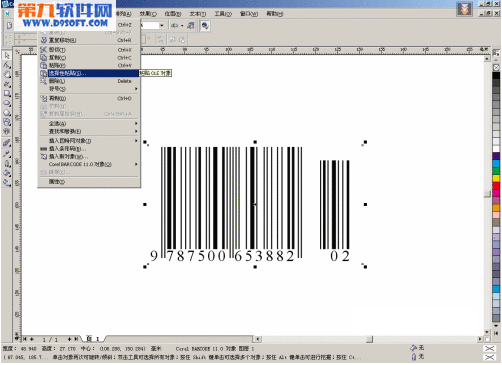Image resolution: width=502 pixels, height=365 pixels.
Task: Click the No Fill X palette swatch
Action: click(x=496, y=67)
